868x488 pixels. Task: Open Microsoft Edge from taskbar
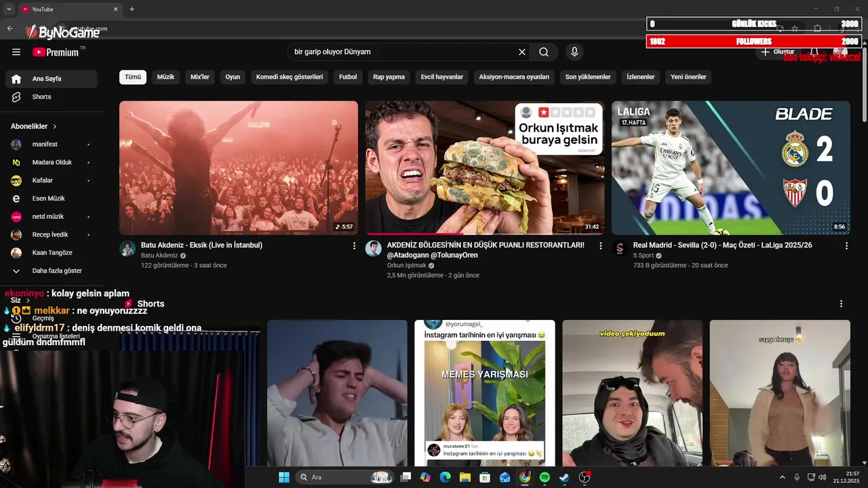pyautogui.click(x=445, y=477)
